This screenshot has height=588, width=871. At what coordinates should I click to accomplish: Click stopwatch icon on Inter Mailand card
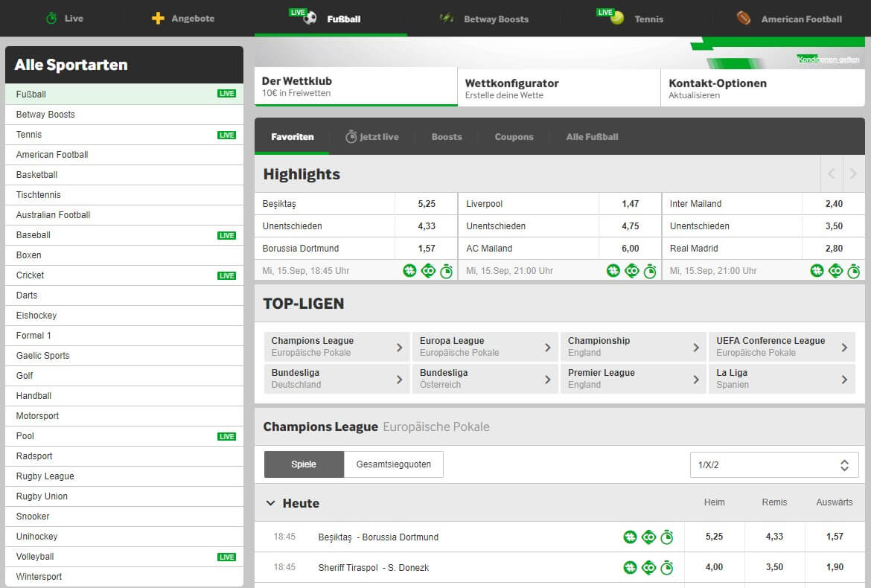(x=854, y=271)
